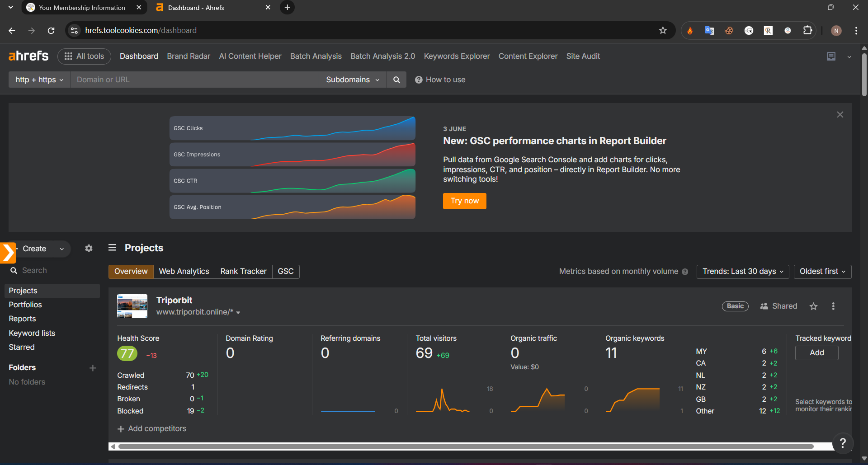868x465 pixels.
Task: Switch to the Web Analytics tab
Action: pyautogui.click(x=184, y=272)
